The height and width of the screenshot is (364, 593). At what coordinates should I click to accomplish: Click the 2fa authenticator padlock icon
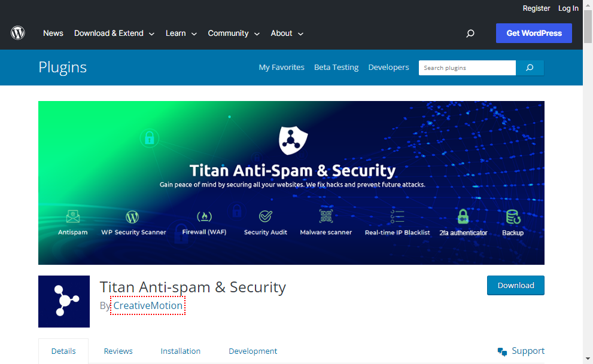point(463,216)
